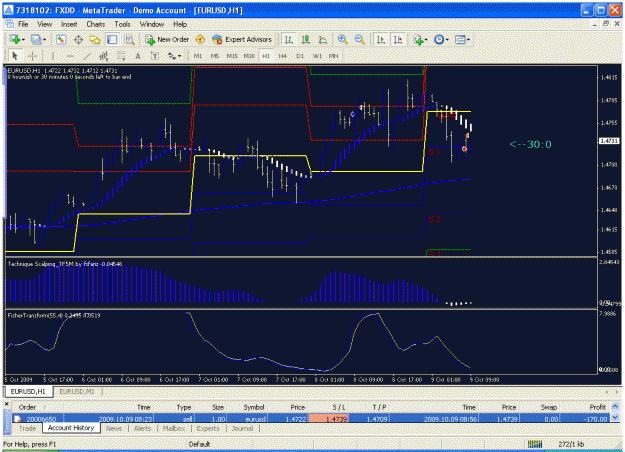
Task: Switch chart to M5 timeframe
Action: [214, 56]
